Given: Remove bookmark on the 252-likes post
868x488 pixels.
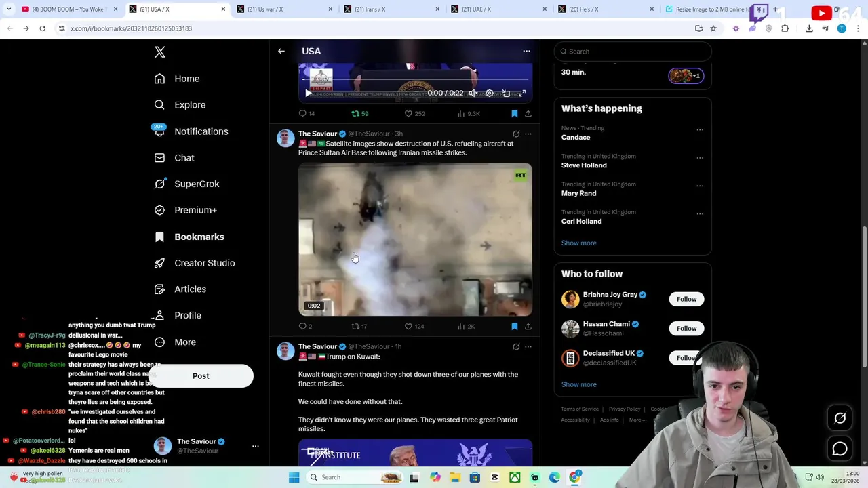Looking at the screenshot, I should click(515, 114).
